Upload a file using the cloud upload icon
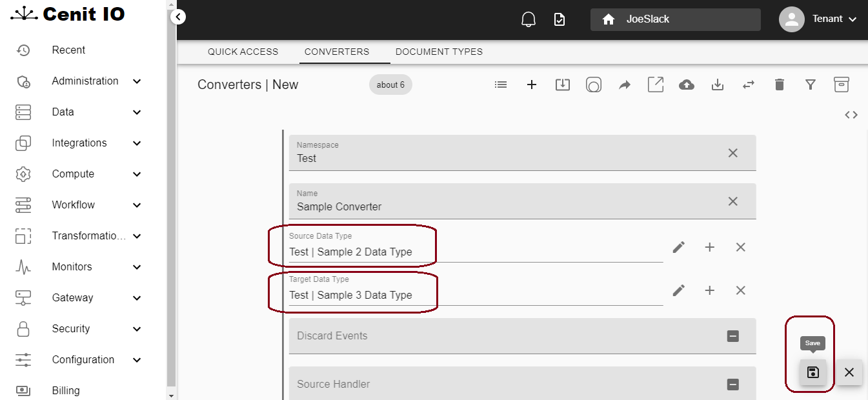Viewport: 868px width, 400px height. [686, 85]
